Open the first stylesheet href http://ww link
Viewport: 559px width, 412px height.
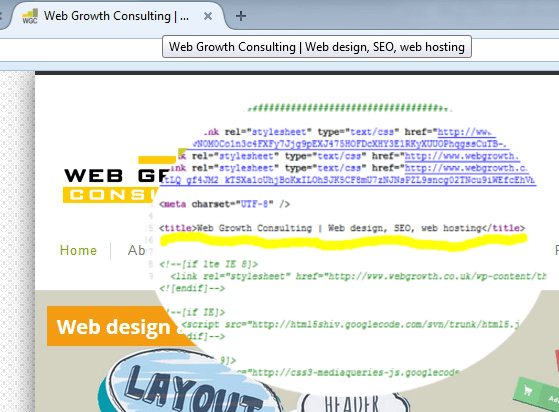467,132
